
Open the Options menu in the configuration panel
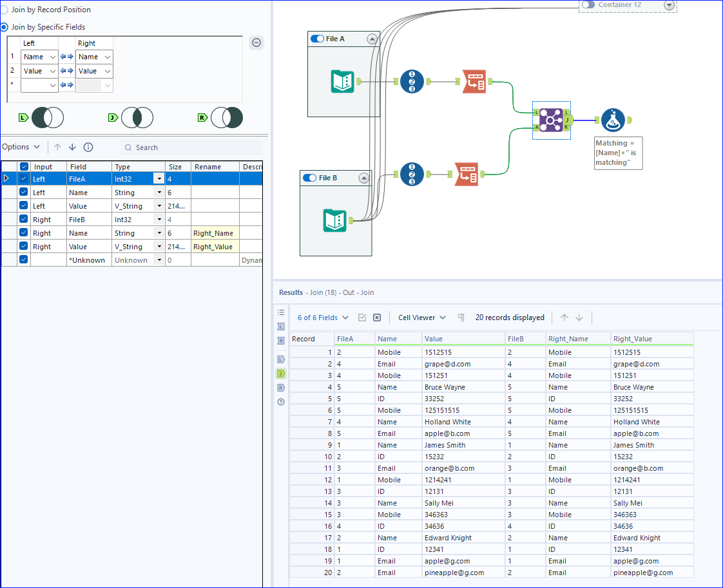[21, 147]
